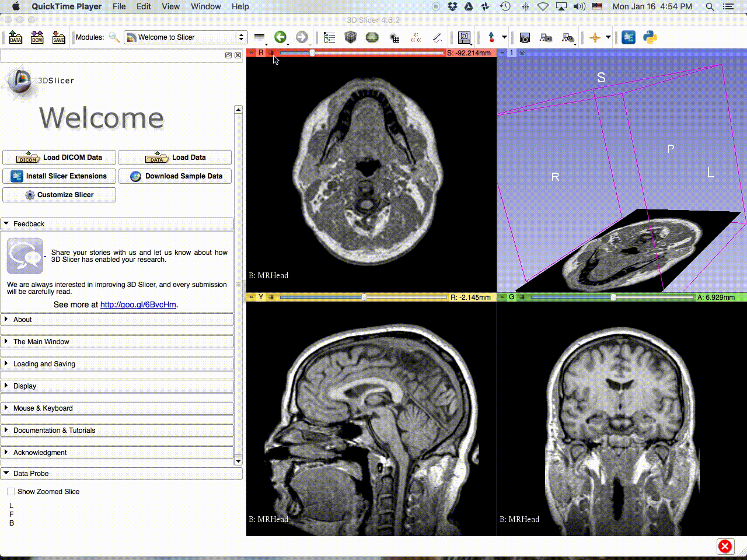The width and height of the screenshot is (747, 560).
Task: Click the red slice view pin icon
Action: point(252,52)
